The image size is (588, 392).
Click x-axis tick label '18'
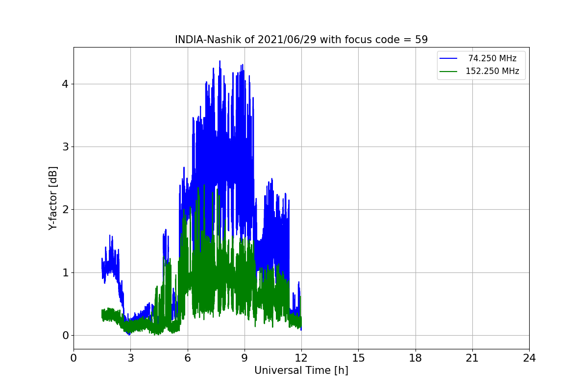click(x=416, y=358)
